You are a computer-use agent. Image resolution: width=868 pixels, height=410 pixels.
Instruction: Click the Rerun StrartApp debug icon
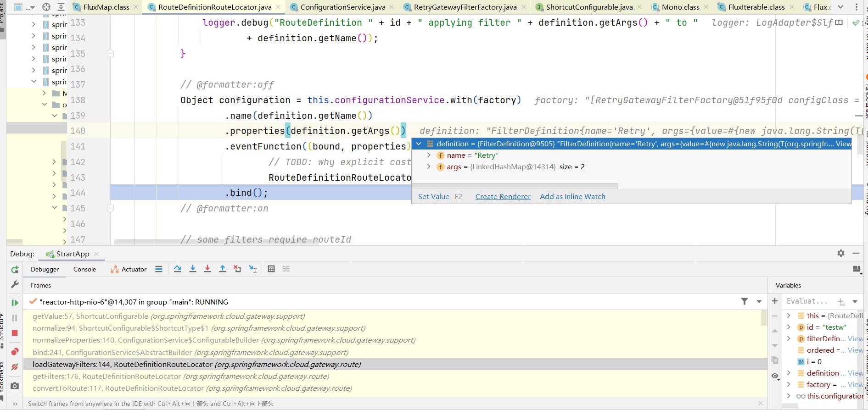pos(15,270)
